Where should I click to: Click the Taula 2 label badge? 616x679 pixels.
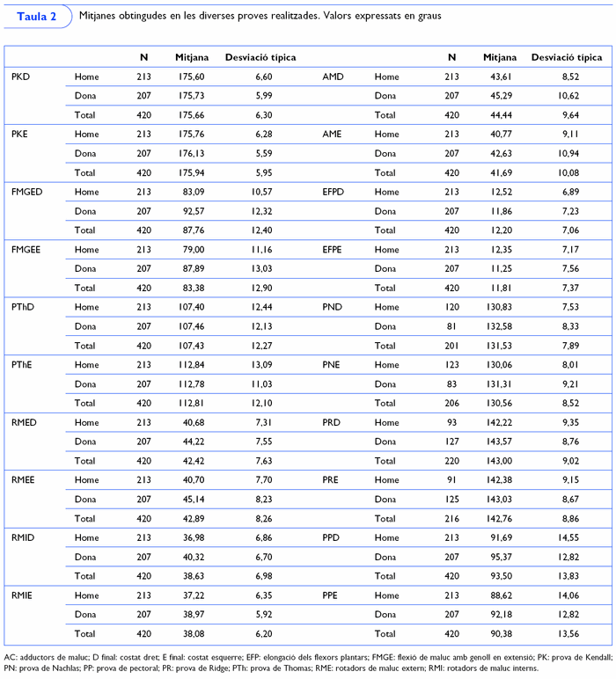coord(36,18)
